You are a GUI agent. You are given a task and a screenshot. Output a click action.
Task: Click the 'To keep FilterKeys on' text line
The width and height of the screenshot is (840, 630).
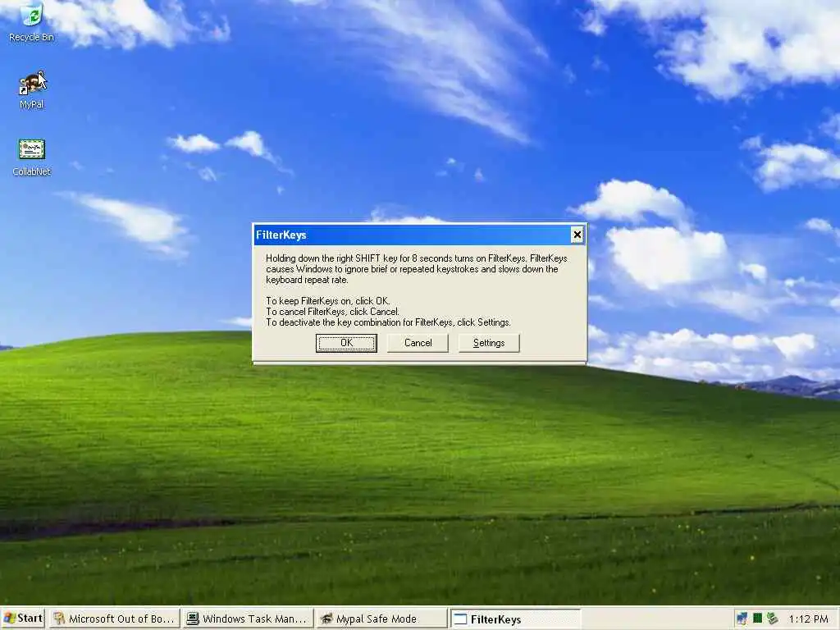[x=328, y=300]
